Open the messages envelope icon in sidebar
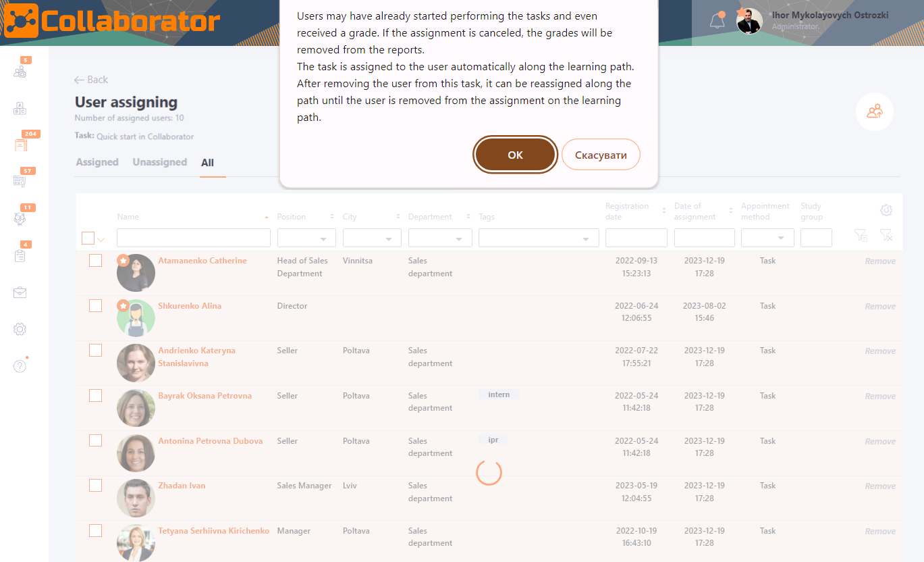924x562 pixels. (20, 292)
